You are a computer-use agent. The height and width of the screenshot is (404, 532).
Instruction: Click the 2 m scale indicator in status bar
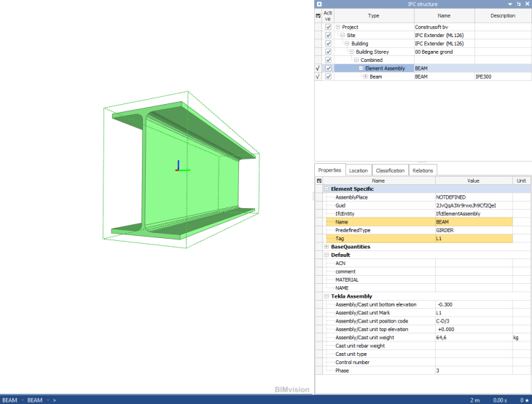pos(475,400)
